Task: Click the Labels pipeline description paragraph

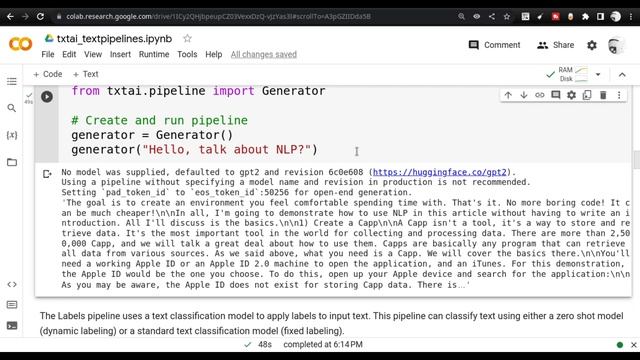Action: [x=331, y=323]
